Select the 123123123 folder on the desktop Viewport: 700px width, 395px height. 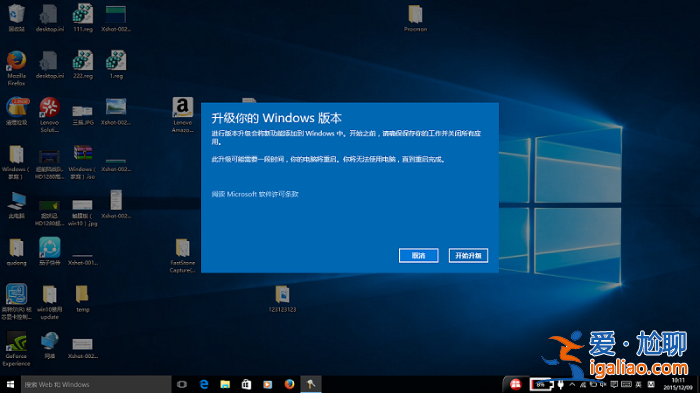(282, 299)
